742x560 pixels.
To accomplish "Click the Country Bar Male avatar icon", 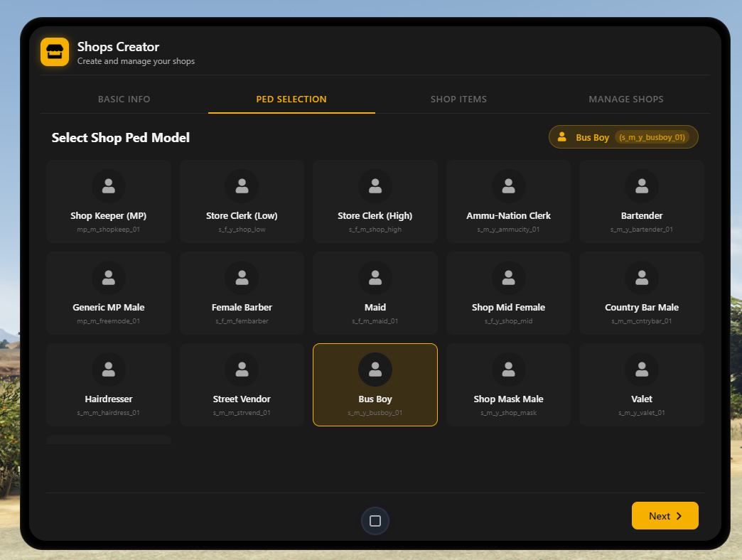I will (642, 278).
